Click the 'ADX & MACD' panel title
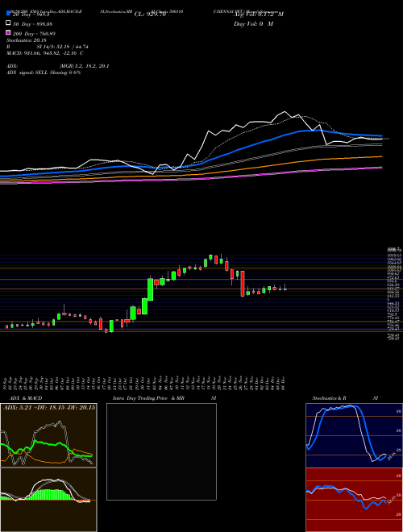The image size is (403, 532). point(26,398)
